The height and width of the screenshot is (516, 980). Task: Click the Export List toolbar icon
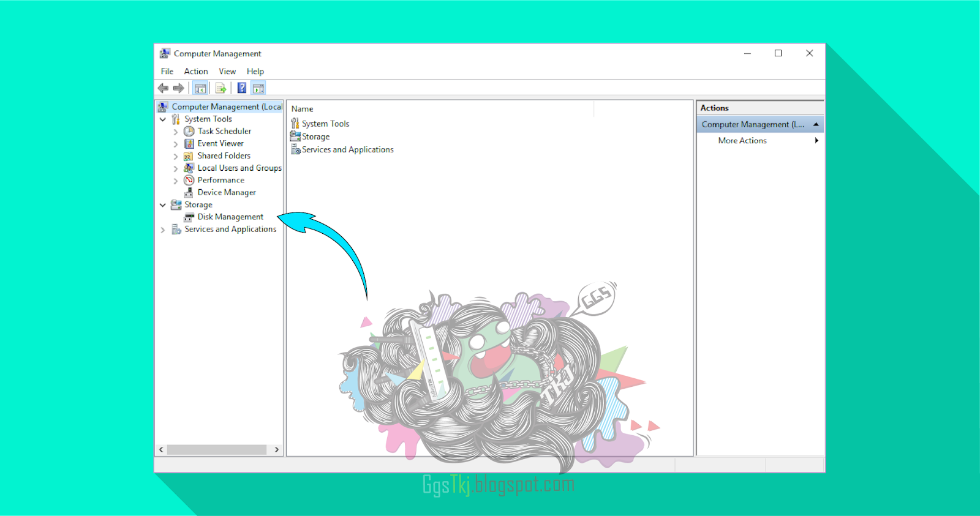tap(221, 88)
